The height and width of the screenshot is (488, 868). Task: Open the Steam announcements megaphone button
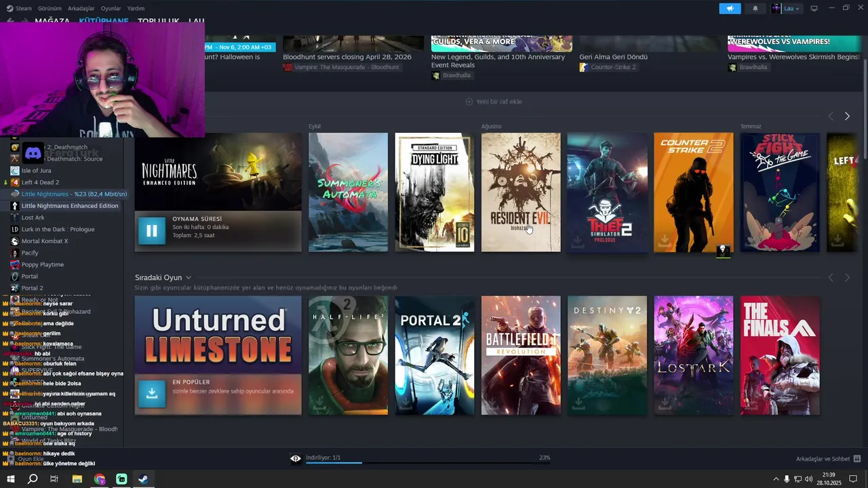click(730, 8)
